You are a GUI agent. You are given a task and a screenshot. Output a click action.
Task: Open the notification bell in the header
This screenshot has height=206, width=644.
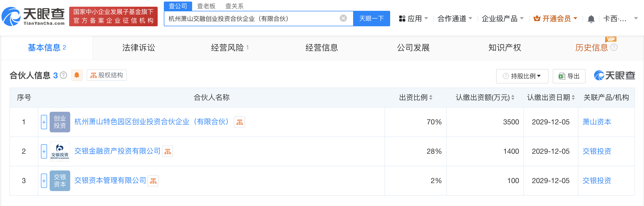tap(591, 19)
